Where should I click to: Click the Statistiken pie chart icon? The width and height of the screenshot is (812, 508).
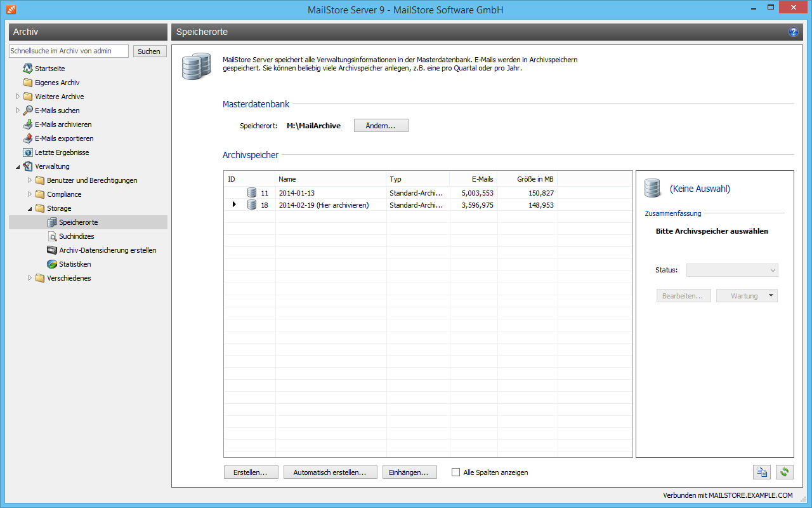52,264
